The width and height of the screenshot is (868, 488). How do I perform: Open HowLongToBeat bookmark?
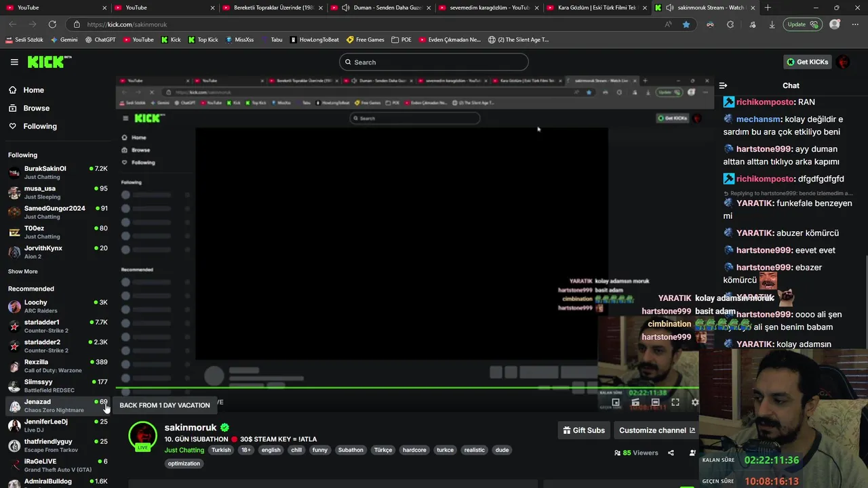315,40
